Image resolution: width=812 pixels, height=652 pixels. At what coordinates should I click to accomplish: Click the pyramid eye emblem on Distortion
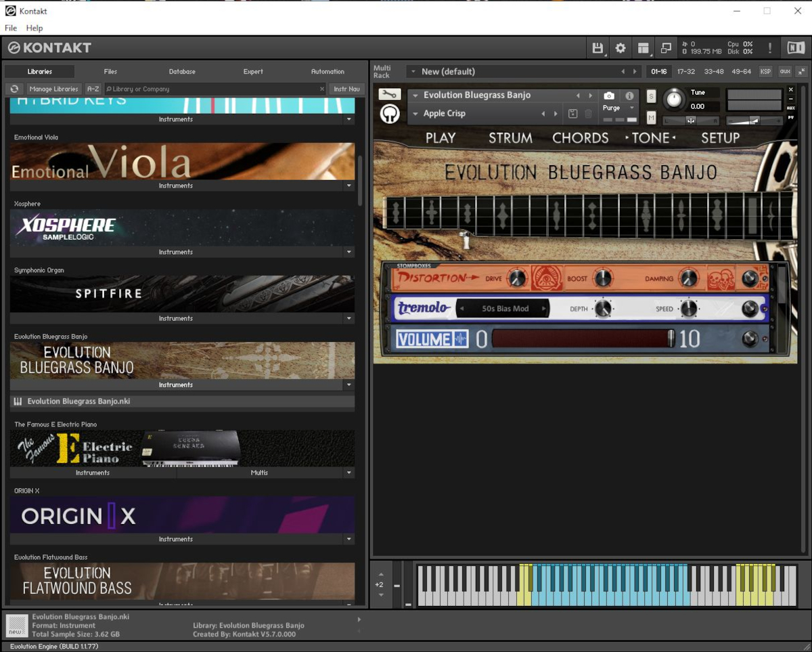click(547, 278)
